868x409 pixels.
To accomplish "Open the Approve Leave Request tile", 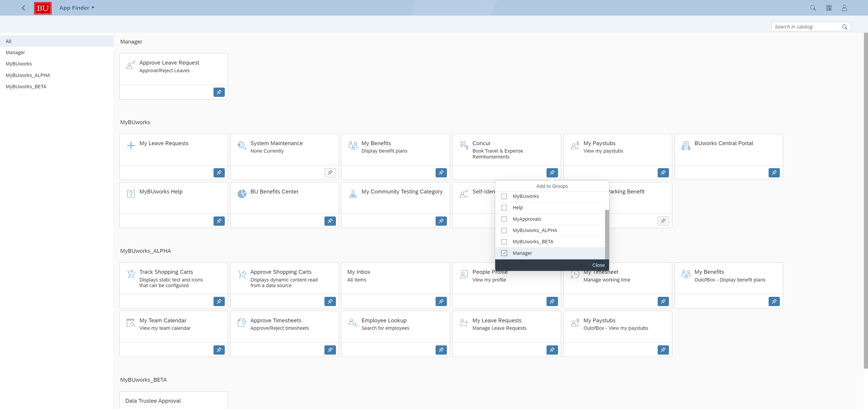I will pos(174,69).
